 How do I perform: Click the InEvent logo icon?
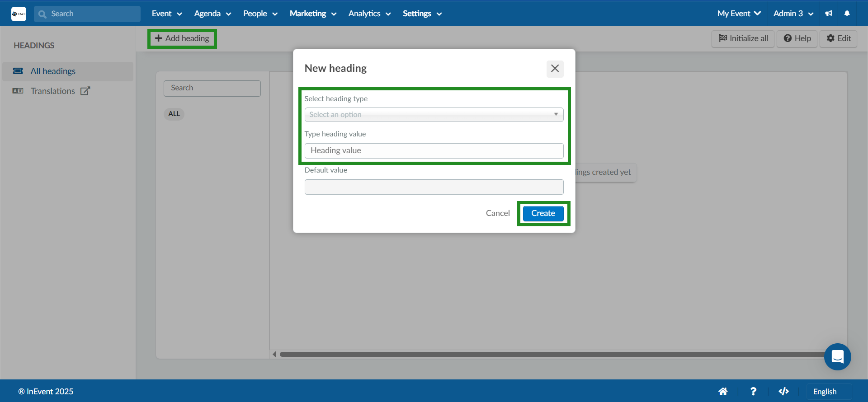click(x=19, y=14)
